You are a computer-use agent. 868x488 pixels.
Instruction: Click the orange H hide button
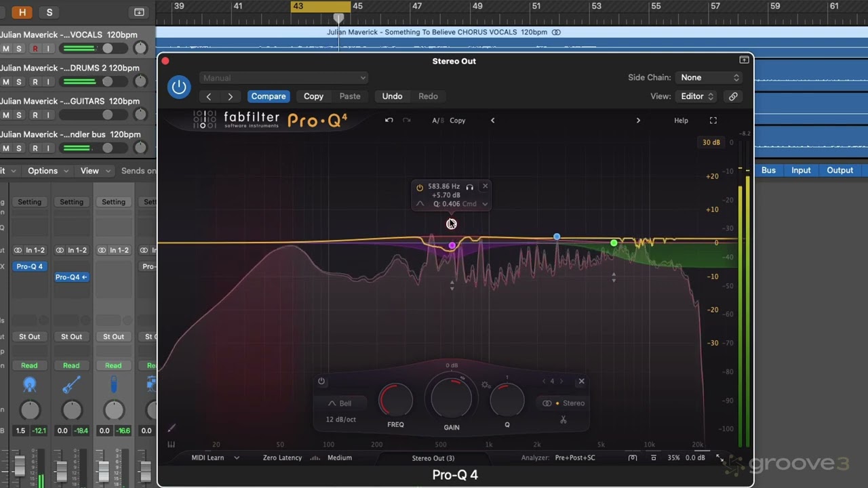[22, 12]
